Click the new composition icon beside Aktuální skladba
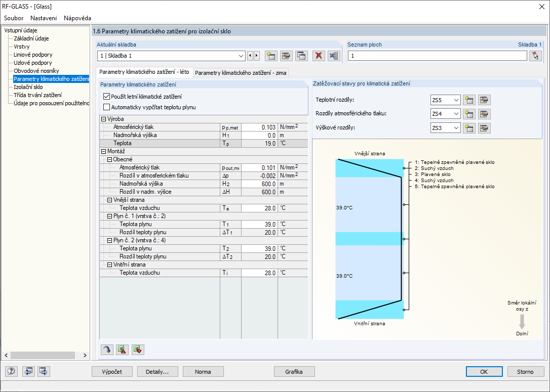Viewport: 550px width, 392px height. [271, 56]
